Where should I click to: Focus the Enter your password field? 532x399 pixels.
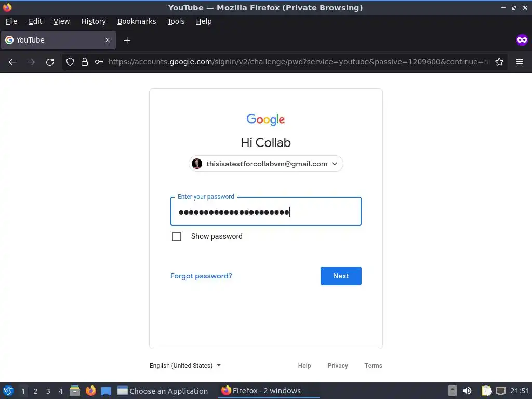pos(265,212)
